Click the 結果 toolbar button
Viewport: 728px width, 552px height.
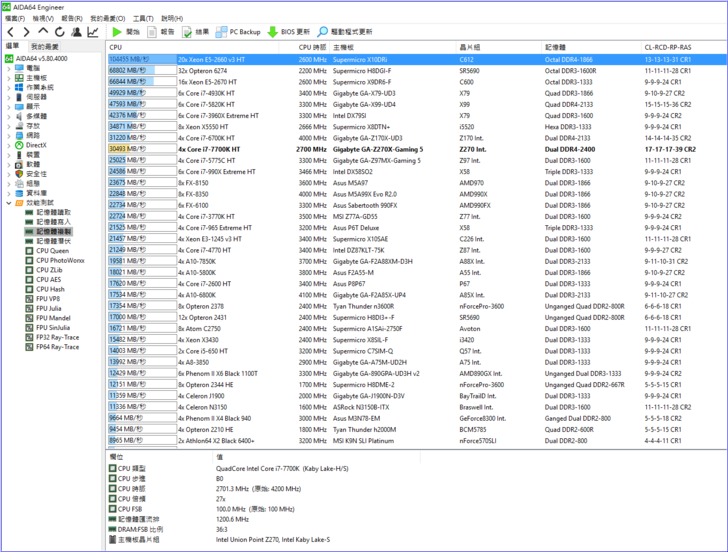coord(195,32)
